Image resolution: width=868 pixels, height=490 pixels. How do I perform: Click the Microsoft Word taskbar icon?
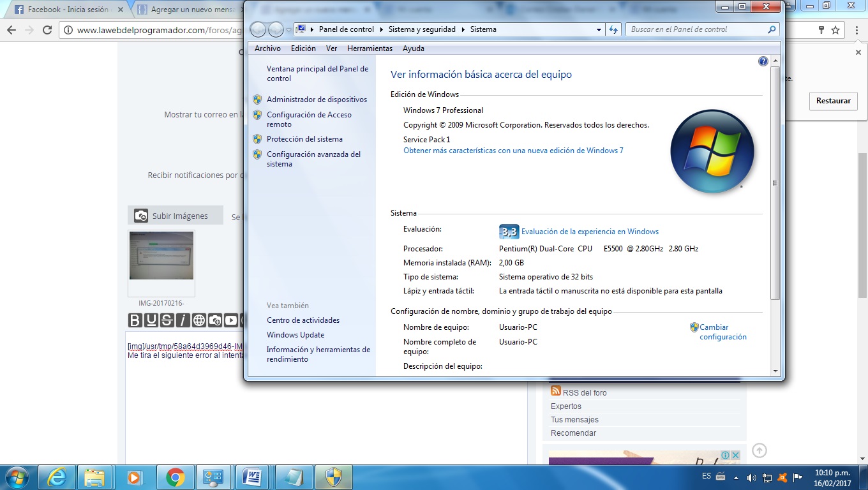253,477
